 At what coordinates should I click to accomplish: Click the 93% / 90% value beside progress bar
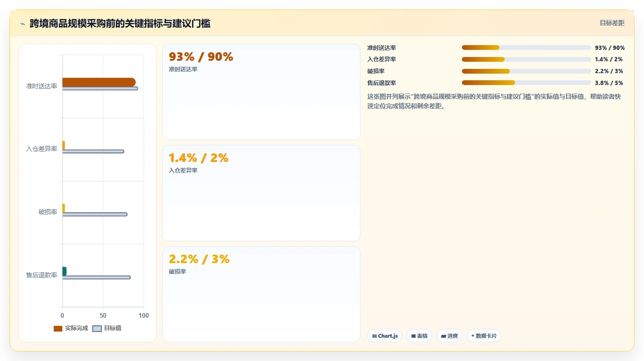coord(610,48)
